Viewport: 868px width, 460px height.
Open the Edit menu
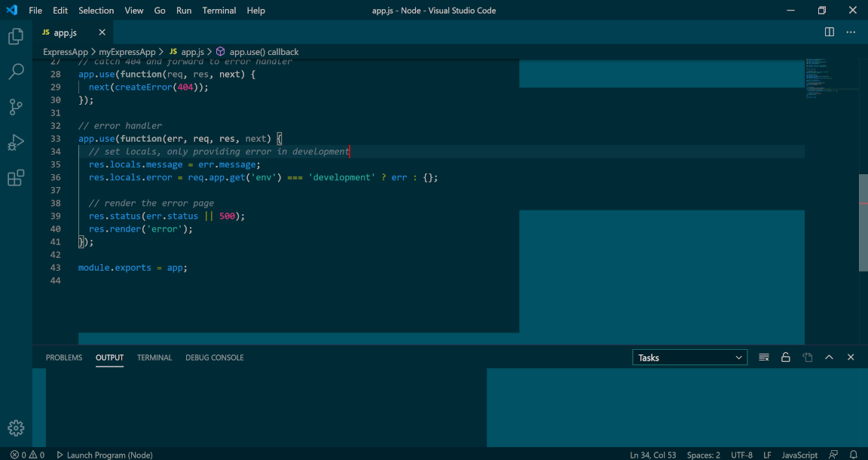pos(60,11)
